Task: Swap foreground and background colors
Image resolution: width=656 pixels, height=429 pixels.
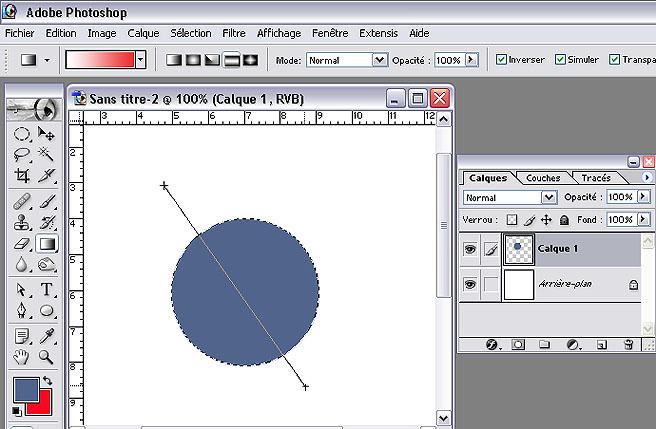Action: coord(47,380)
